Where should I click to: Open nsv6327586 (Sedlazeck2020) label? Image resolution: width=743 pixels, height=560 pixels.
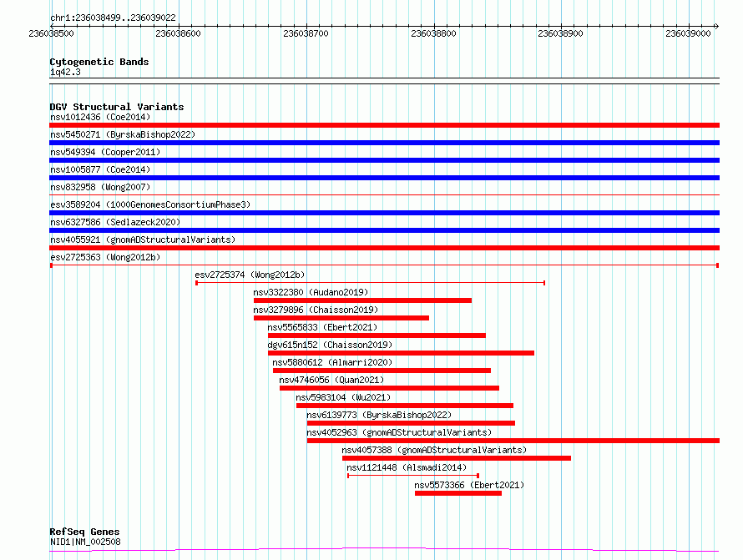tap(115, 222)
